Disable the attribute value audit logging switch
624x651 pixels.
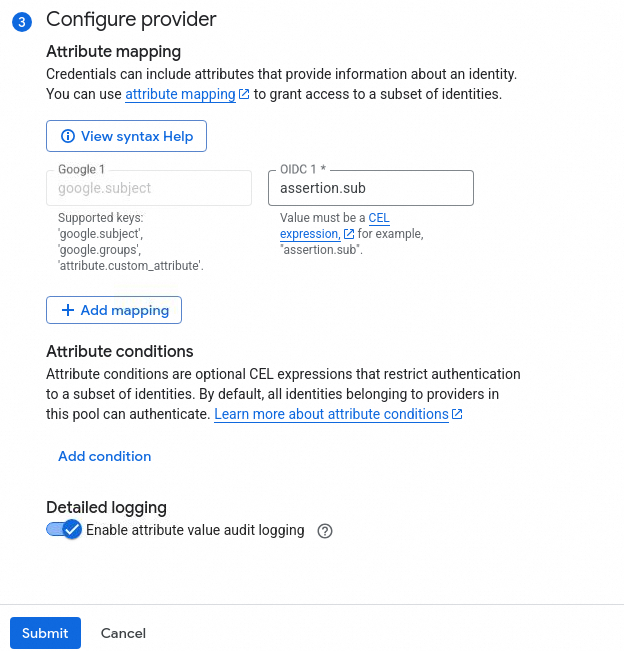tap(63, 530)
